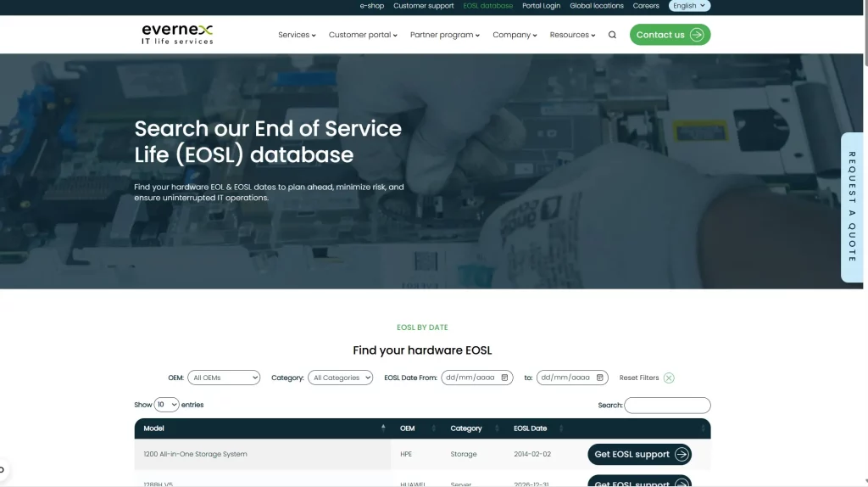The width and height of the screenshot is (868, 487).
Task: Expand the Services menu
Action: tap(297, 35)
